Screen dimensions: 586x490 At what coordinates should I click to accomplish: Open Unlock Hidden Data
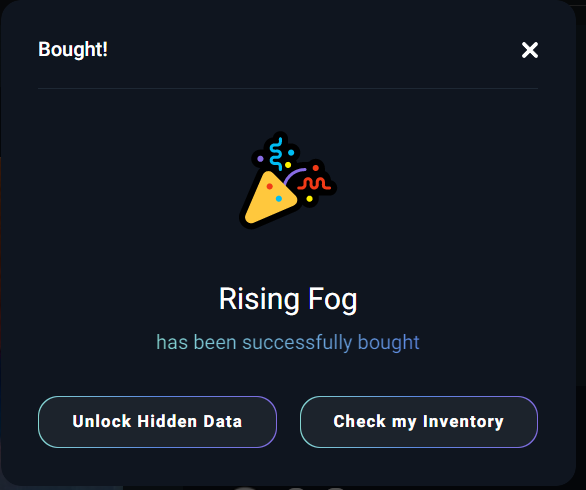(x=157, y=422)
